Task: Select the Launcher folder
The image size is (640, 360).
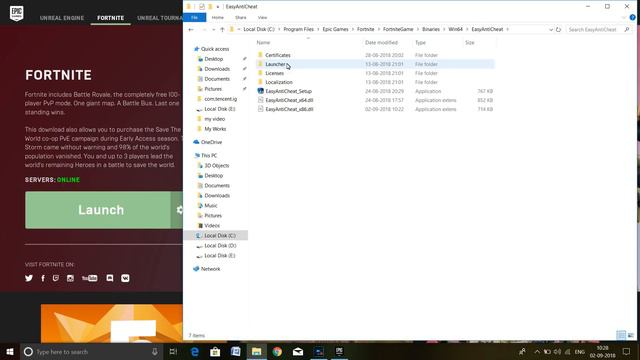Action: [x=275, y=64]
